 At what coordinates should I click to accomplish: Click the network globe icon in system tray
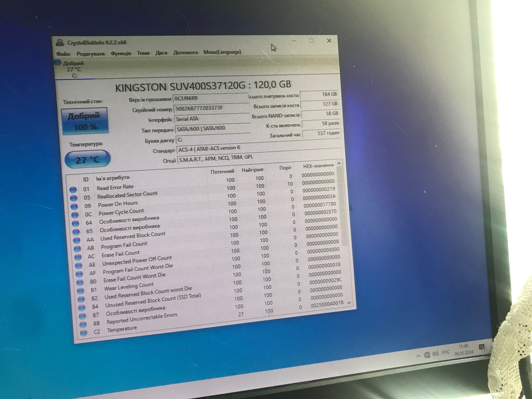(x=427, y=355)
